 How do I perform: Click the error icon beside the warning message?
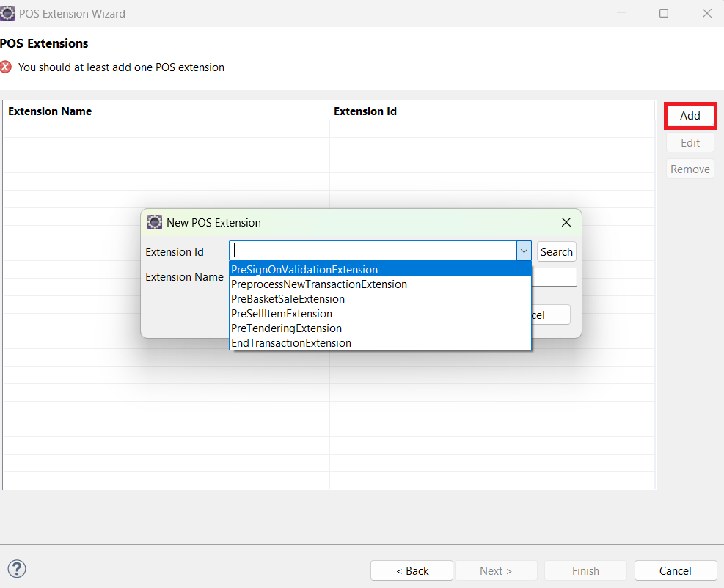click(x=7, y=67)
